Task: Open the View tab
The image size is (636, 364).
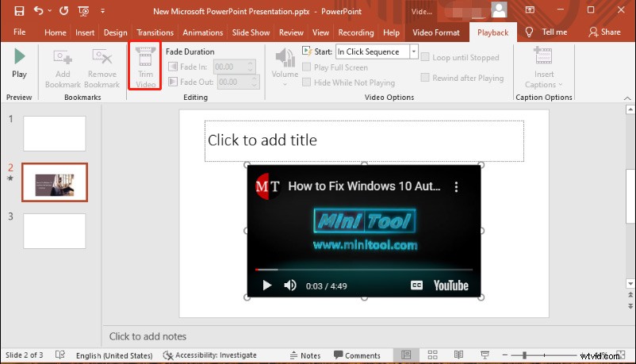Action: (x=320, y=33)
